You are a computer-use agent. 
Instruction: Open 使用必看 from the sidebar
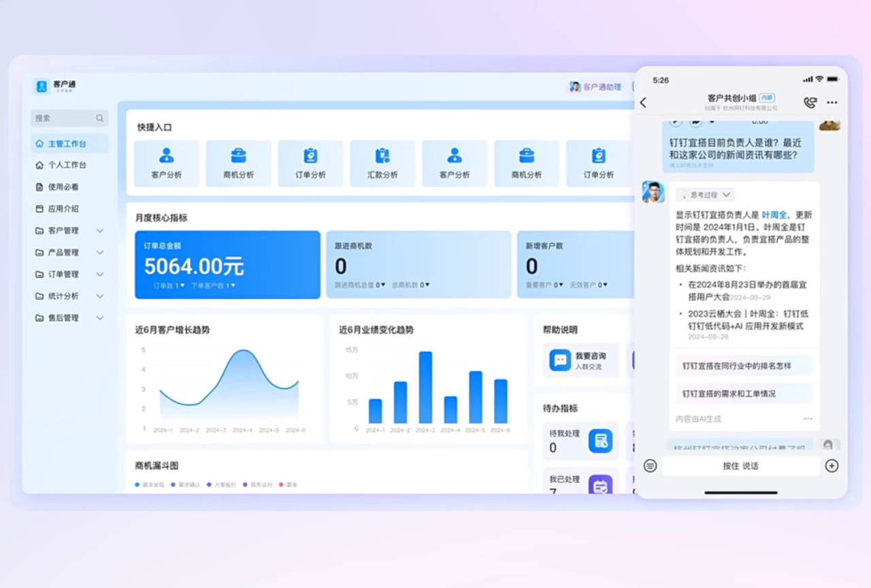point(63,187)
